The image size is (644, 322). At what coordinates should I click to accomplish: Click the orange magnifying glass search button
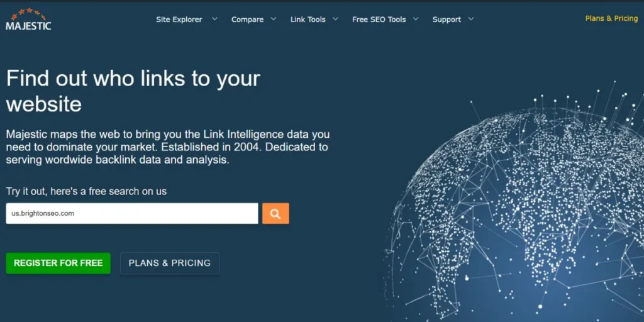[x=275, y=214]
